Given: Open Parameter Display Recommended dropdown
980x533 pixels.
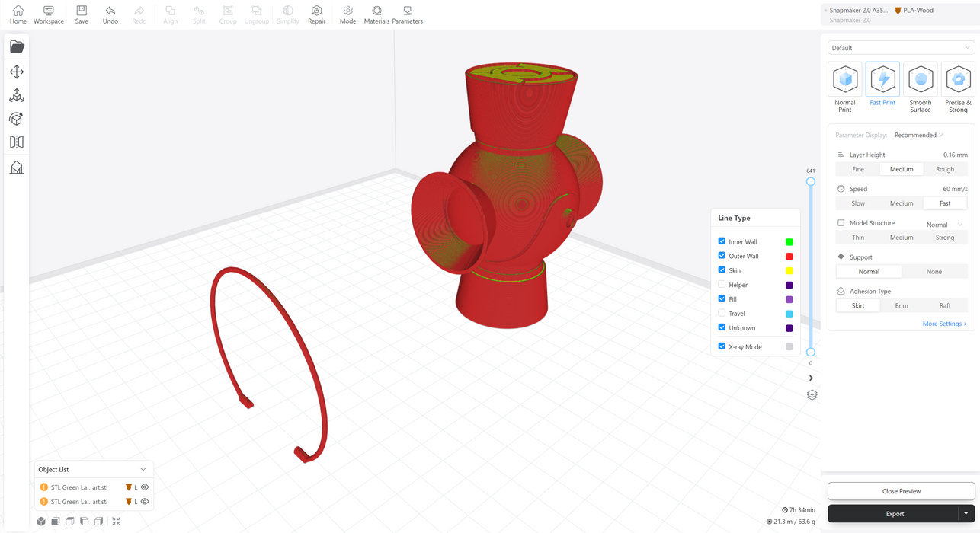Looking at the screenshot, I should [918, 136].
